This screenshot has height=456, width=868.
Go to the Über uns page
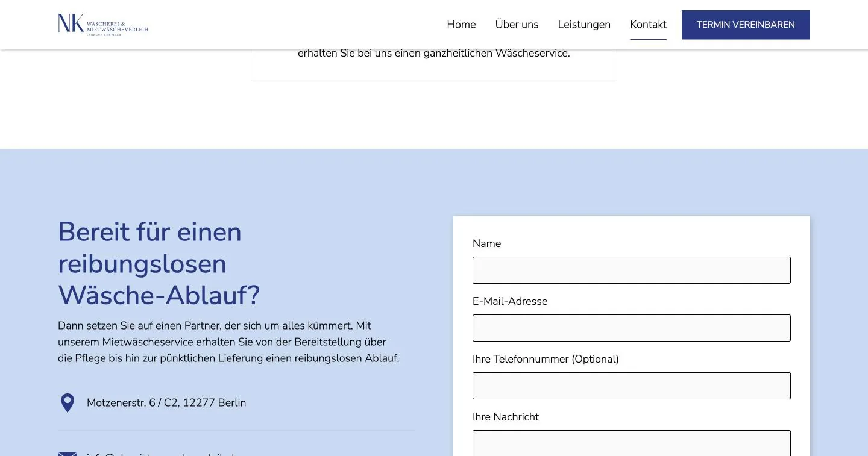(x=517, y=25)
